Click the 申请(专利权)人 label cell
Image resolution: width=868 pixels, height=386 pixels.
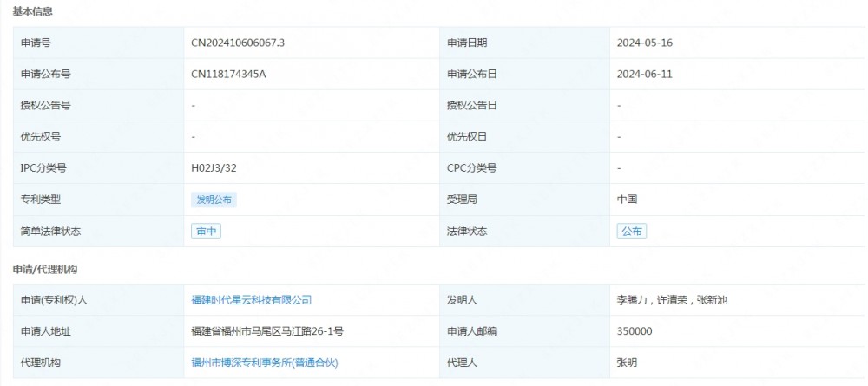pos(99,300)
